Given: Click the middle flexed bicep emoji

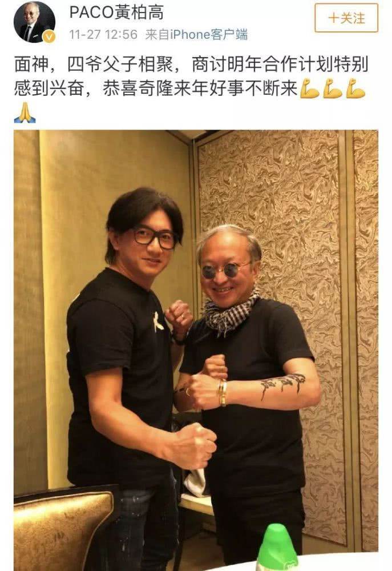Looking at the screenshot, I should tap(333, 88).
